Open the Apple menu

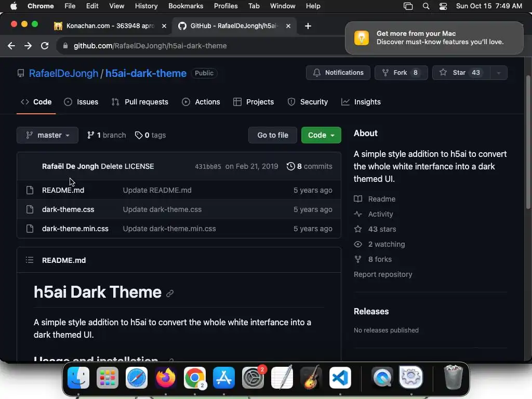(x=14, y=6)
